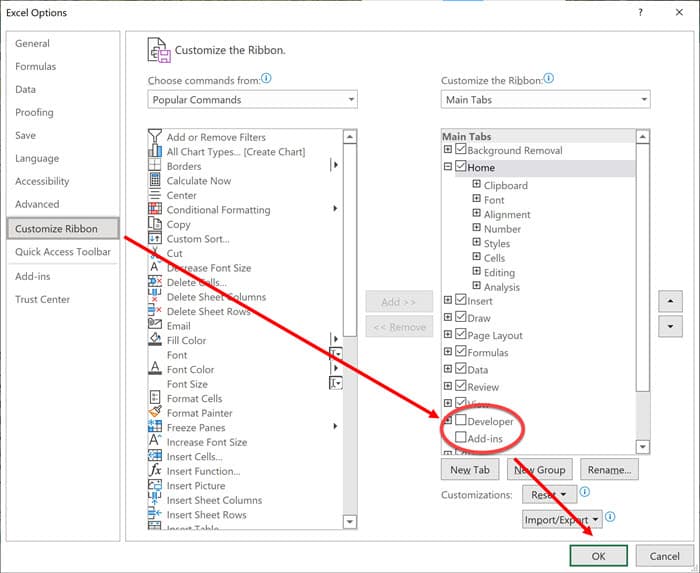
Task: Open the Main Tabs dropdown
Action: 546,100
